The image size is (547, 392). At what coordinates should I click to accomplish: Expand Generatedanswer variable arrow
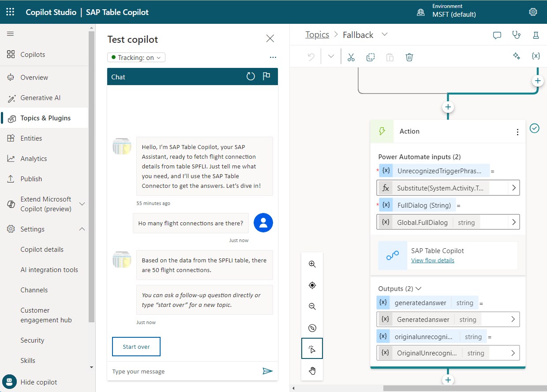pos(513,319)
